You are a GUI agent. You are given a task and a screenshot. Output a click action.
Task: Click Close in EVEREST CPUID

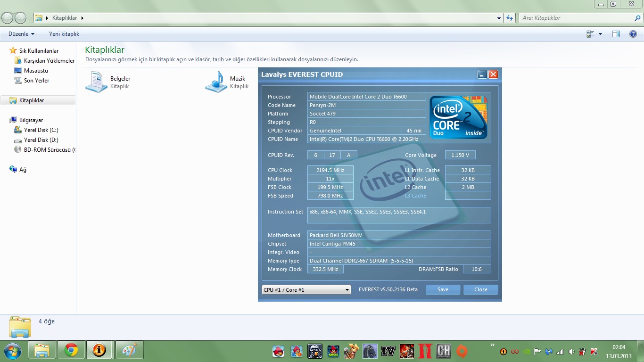480,289
